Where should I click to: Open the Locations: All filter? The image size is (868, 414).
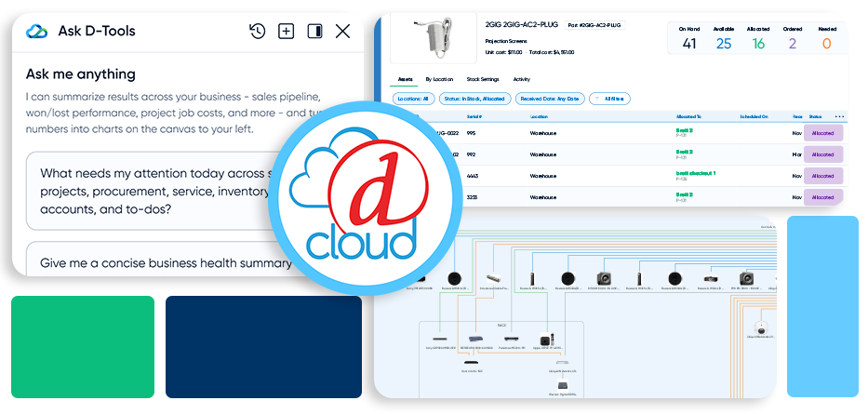click(x=413, y=99)
